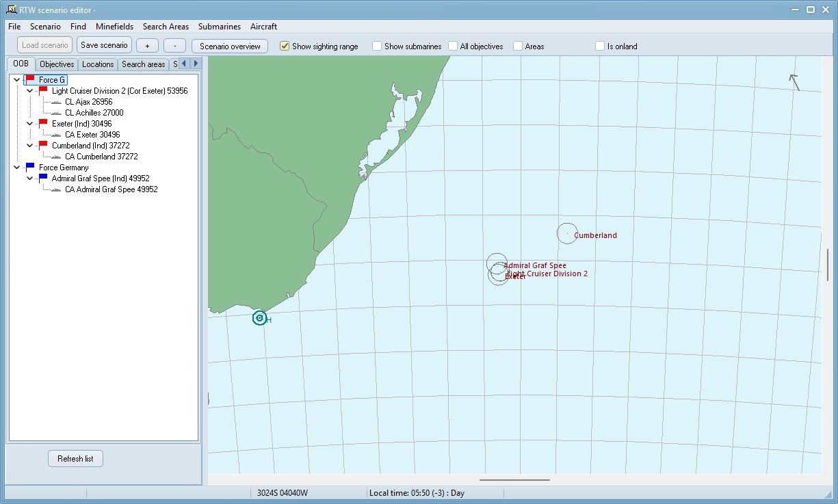This screenshot has height=504, width=838.
Task: Select the ship icon for CL Ajax
Action: coord(56,102)
